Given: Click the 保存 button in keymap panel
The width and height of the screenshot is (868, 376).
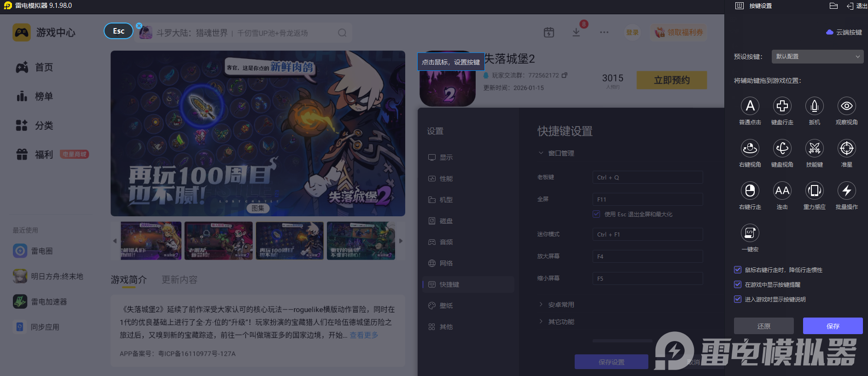Looking at the screenshot, I should (833, 326).
